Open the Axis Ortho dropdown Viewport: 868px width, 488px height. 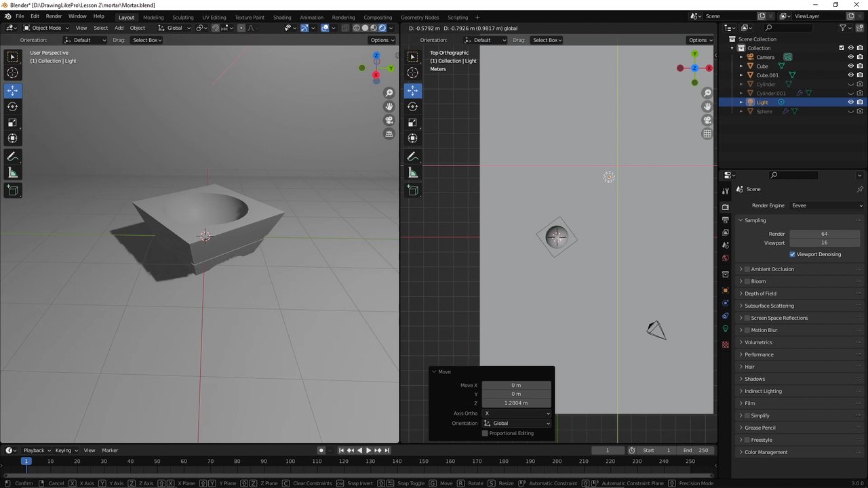coord(516,413)
